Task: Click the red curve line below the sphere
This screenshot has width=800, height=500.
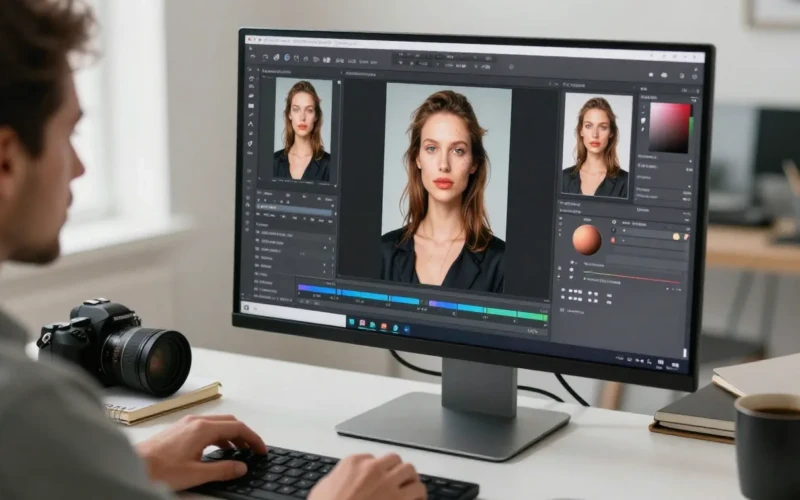Action: tap(632, 278)
